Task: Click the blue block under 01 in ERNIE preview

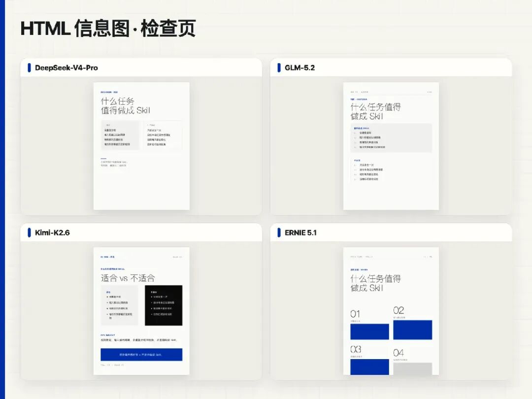Action: click(369, 332)
